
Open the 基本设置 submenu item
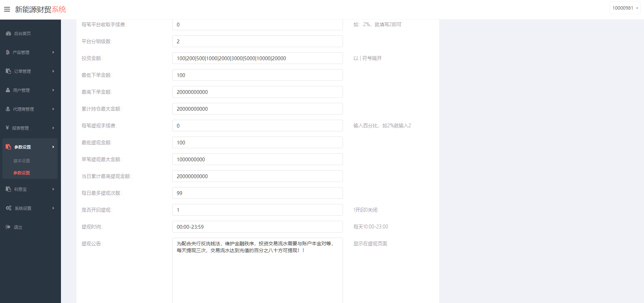pos(22,161)
